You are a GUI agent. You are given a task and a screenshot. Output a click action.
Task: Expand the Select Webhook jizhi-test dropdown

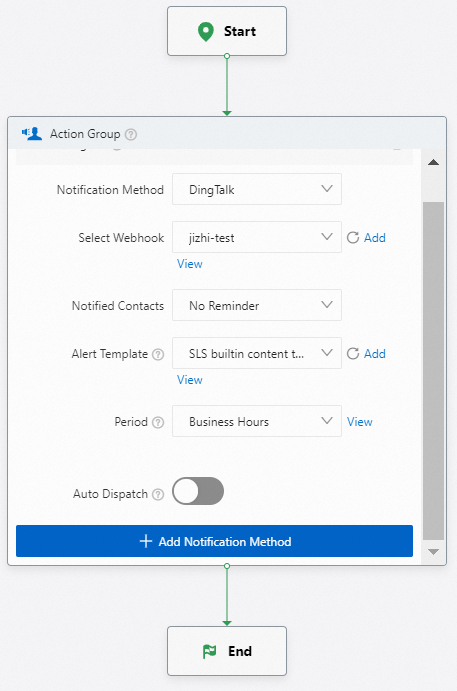(x=257, y=237)
